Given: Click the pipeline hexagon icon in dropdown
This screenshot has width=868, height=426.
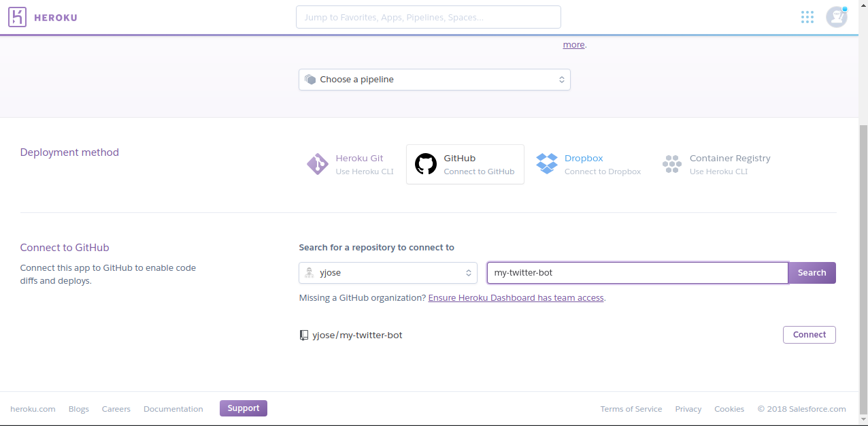Looking at the screenshot, I should 310,80.
